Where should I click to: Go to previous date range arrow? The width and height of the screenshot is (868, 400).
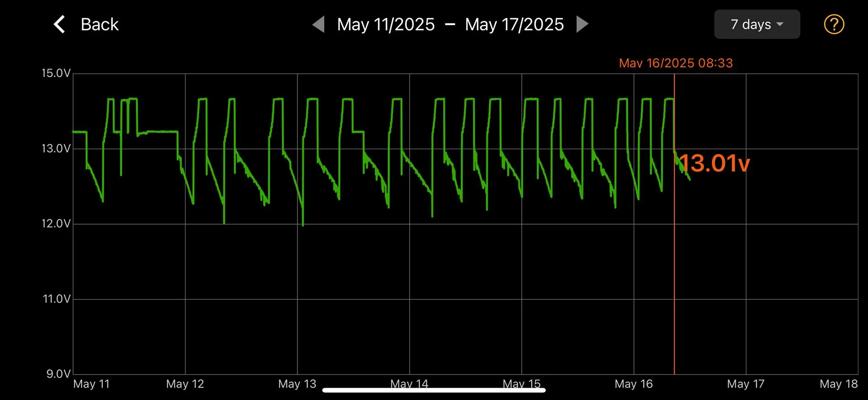318,24
